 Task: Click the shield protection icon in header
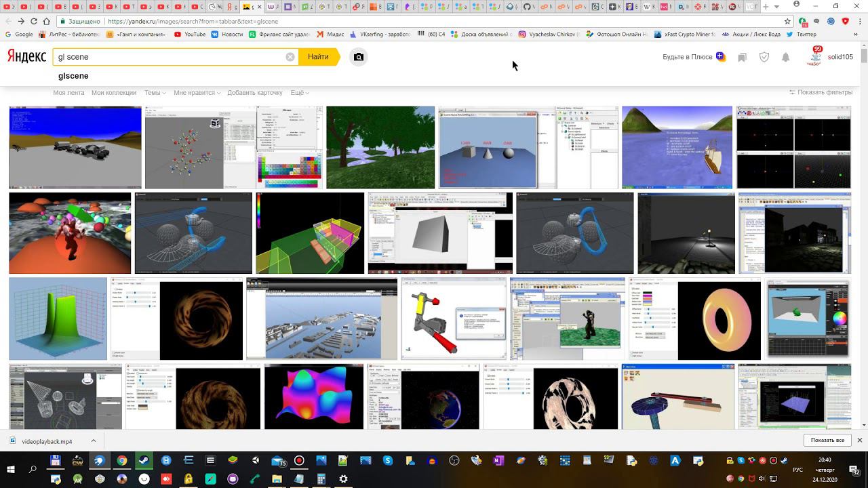(x=764, y=58)
